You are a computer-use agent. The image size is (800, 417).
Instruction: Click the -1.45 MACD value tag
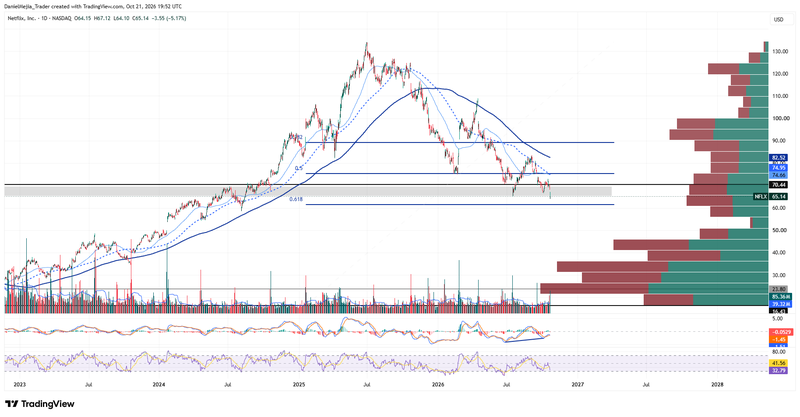tap(779, 339)
